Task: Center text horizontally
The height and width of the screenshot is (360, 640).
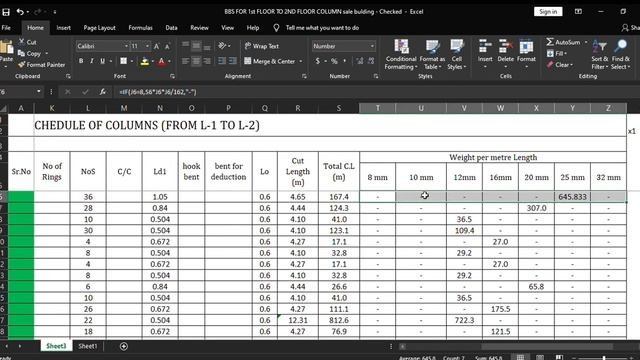Action: [196, 61]
